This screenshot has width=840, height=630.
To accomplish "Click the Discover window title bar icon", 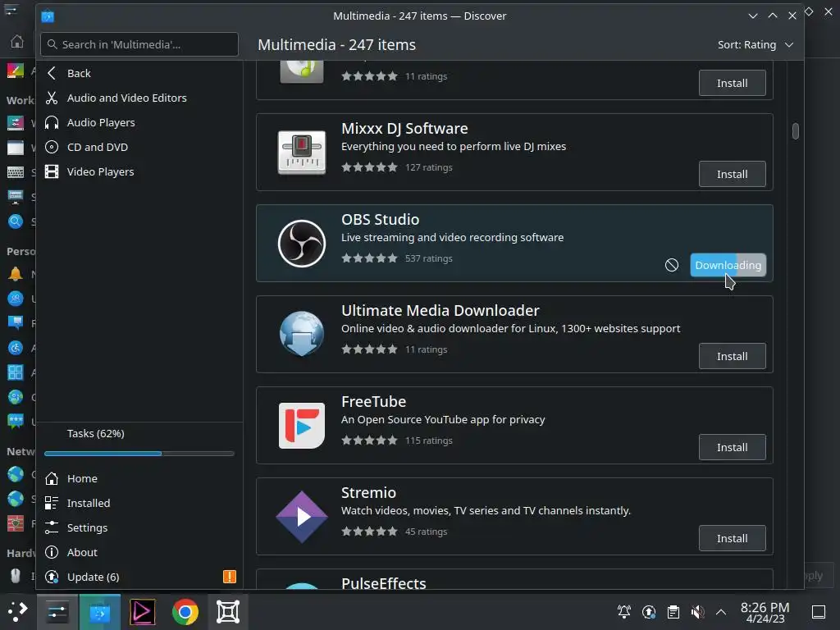I will [x=48, y=16].
